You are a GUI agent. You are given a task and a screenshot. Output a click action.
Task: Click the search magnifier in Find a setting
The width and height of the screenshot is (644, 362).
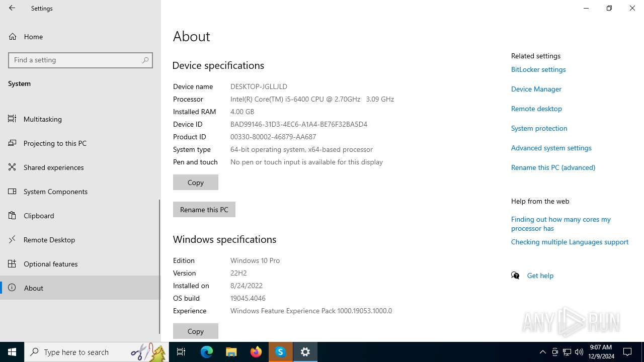pos(145,60)
